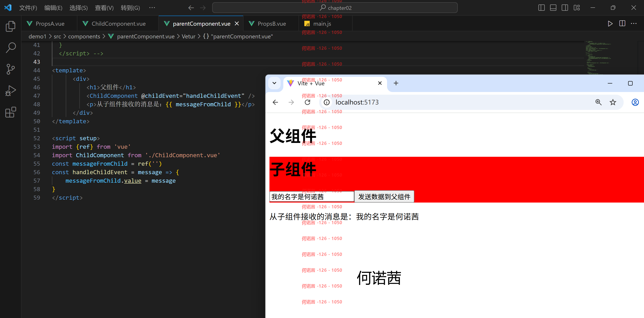
Task: Click 发送数据到父组件 button
Action: [x=384, y=197]
